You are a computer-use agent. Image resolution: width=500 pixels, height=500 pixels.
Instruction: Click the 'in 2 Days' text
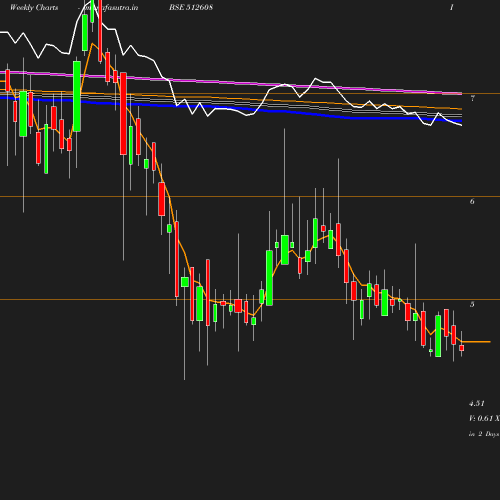[x=484, y=434]
